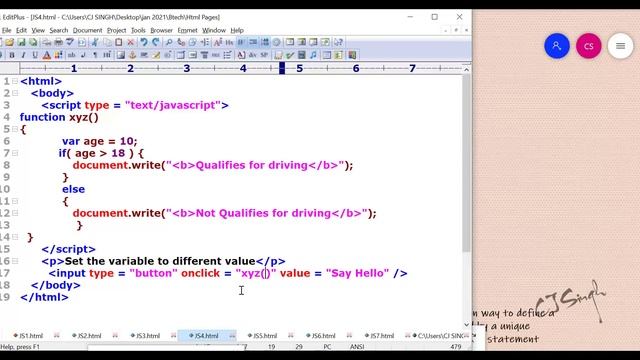The height and width of the screenshot is (360, 640).
Task: Undo the last edit
Action: [144, 42]
